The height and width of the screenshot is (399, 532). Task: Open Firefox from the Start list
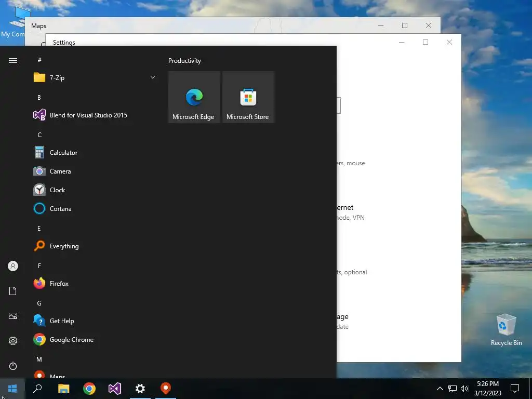coord(95,283)
